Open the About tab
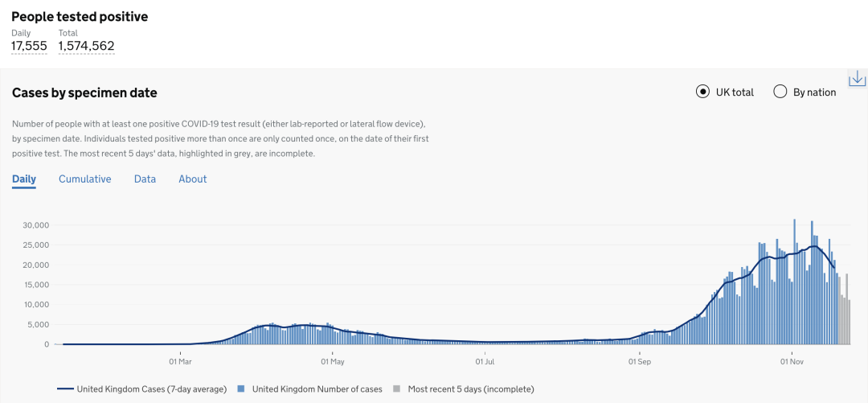Screen dimensions: 868x403 click(x=193, y=179)
